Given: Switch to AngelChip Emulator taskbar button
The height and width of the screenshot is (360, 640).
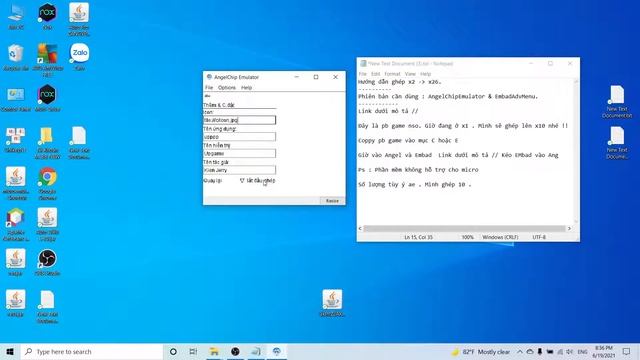Looking at the screenshot, I should [x=276, y=351].
